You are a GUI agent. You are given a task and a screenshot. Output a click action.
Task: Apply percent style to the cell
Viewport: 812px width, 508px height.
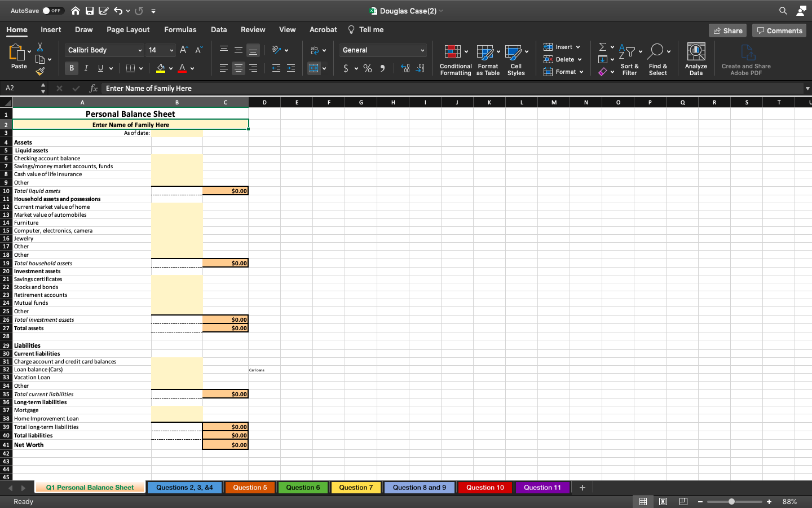coord(368,68)
